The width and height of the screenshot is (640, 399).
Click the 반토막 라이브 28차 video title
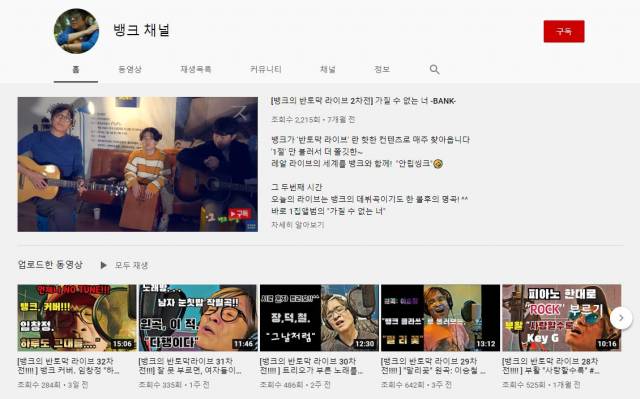tap(551, 366)
